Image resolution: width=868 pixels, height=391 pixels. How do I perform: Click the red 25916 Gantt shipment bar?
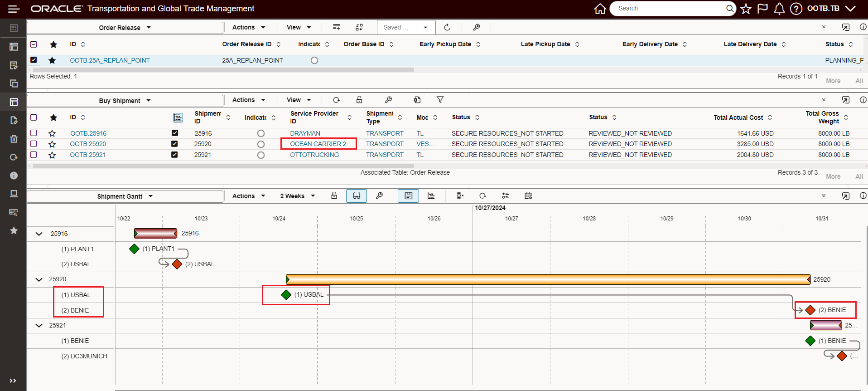[155, 234]
